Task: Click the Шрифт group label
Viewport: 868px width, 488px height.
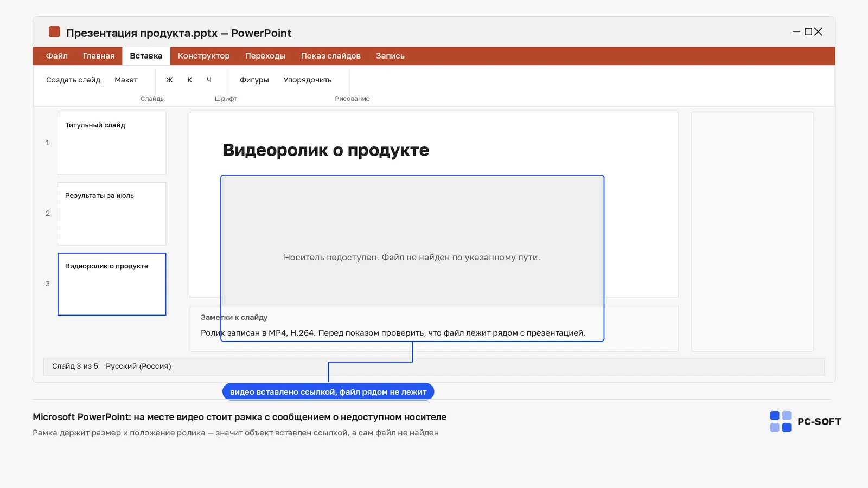Action: click(x=226, y=99)
